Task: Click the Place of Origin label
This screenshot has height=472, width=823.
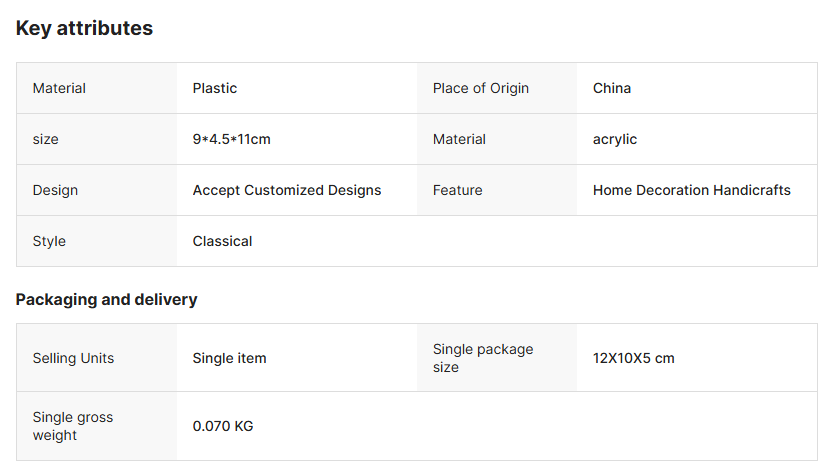Action: coord(481,88)
